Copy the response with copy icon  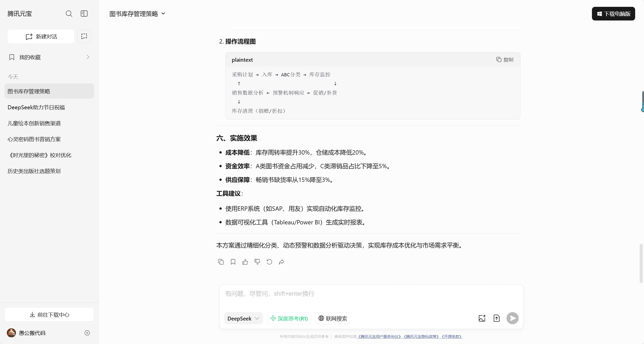tap(221, 262)
